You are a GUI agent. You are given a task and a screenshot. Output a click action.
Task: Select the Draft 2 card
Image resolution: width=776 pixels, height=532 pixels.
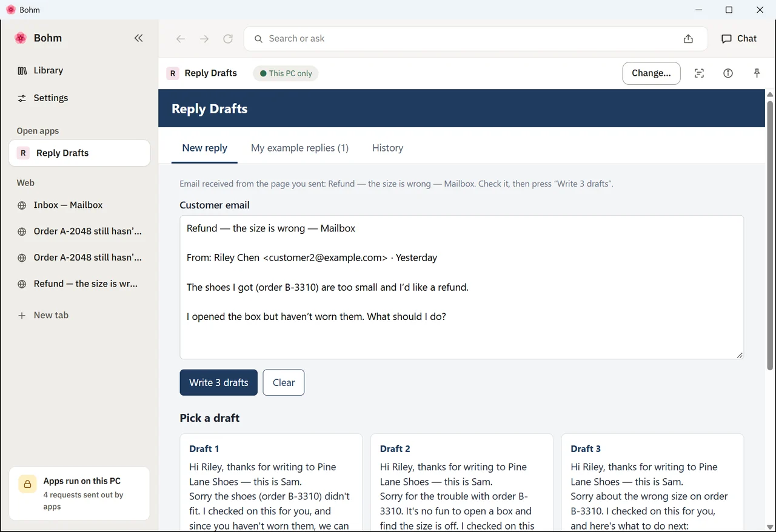tap(461, 482)
